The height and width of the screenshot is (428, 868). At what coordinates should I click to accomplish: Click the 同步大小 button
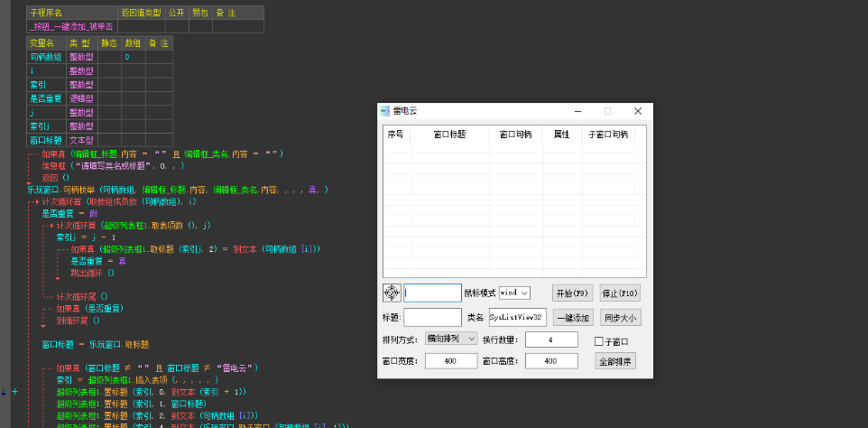click(x=620, y=317)
